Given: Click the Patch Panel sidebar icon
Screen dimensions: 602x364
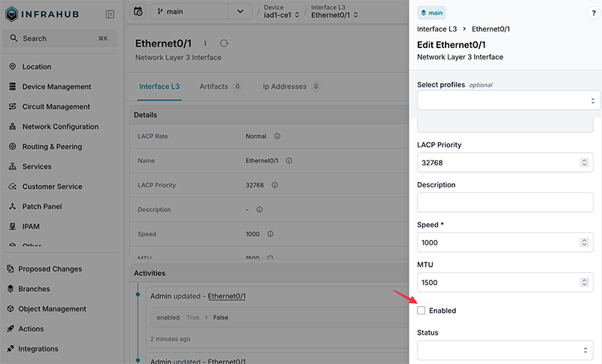Looking at the screenshot, I should pyautogui.click(x=13, y=206).
